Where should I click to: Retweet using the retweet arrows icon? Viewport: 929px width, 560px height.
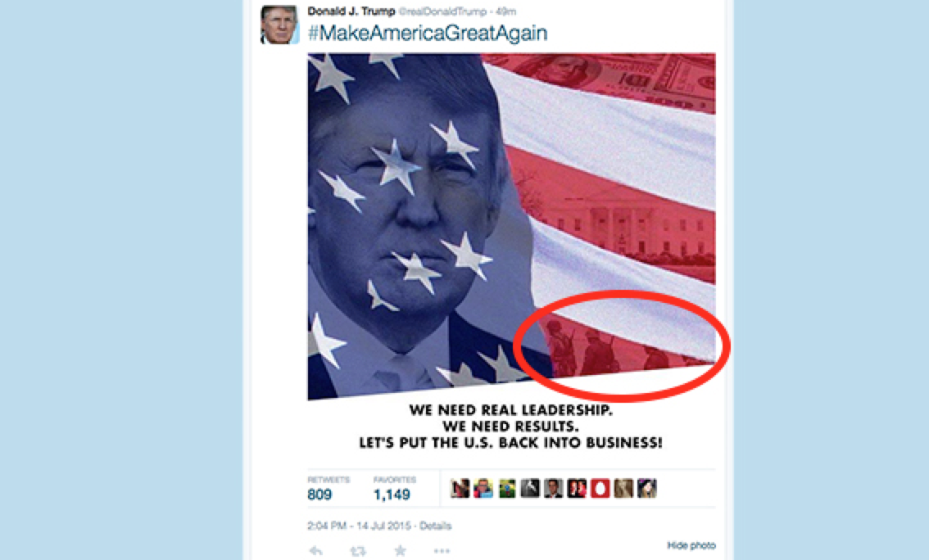click(x=358, y=551)
